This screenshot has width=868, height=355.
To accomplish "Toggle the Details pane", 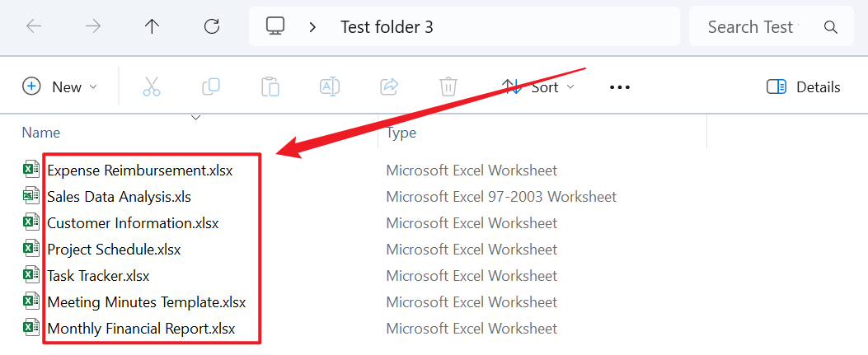I will tap(803, 86).
